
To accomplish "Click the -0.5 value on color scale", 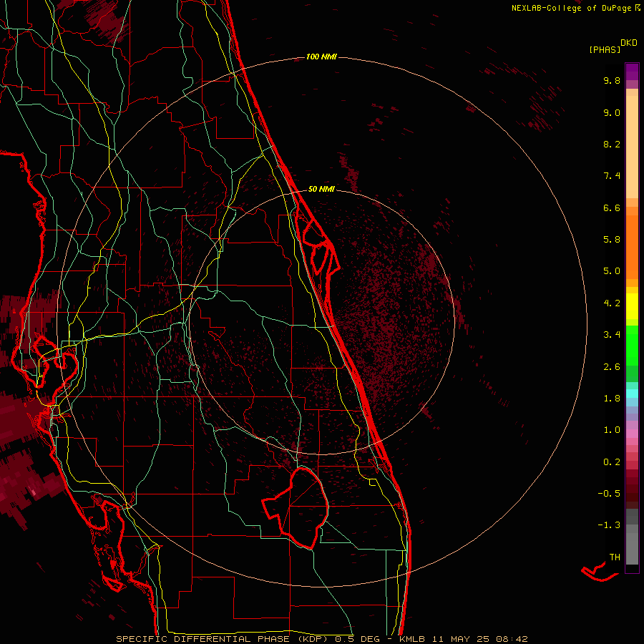I will (x=609, y=494).
